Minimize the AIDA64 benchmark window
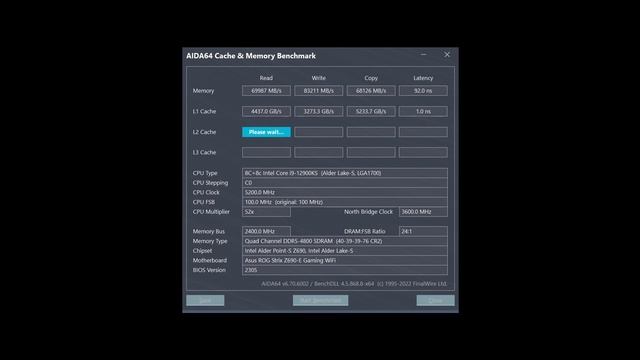Screen dimensions: 640x360 [x=424, y=54]
